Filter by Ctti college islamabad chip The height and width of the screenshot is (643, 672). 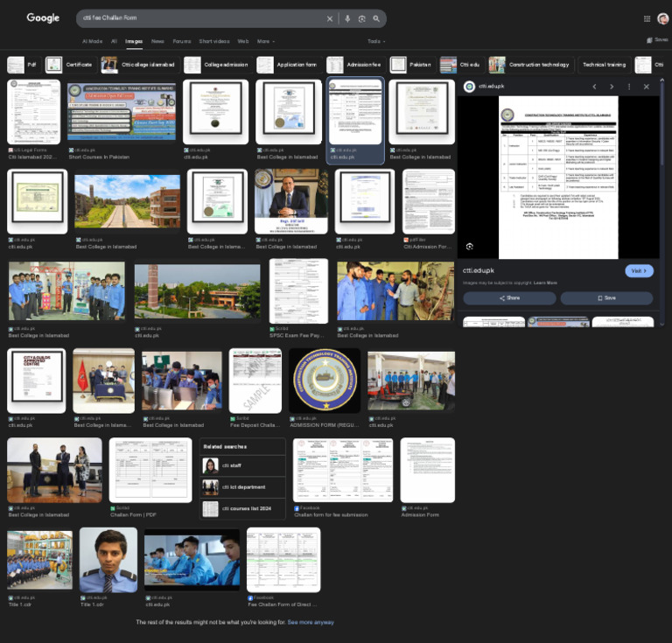[x=140, y=65]
